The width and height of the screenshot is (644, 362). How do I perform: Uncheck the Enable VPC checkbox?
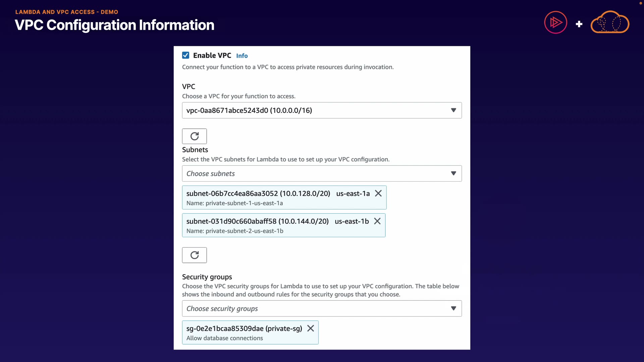pyautogui.click(x=185, y=55)
